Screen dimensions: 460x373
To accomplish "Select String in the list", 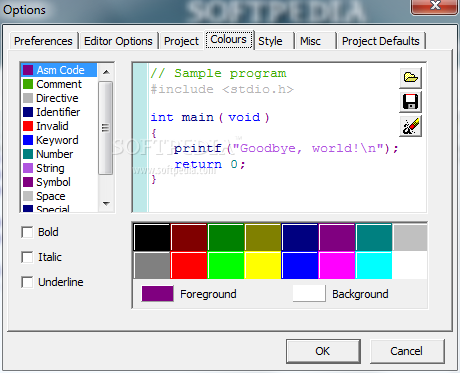I will [59, 168].
